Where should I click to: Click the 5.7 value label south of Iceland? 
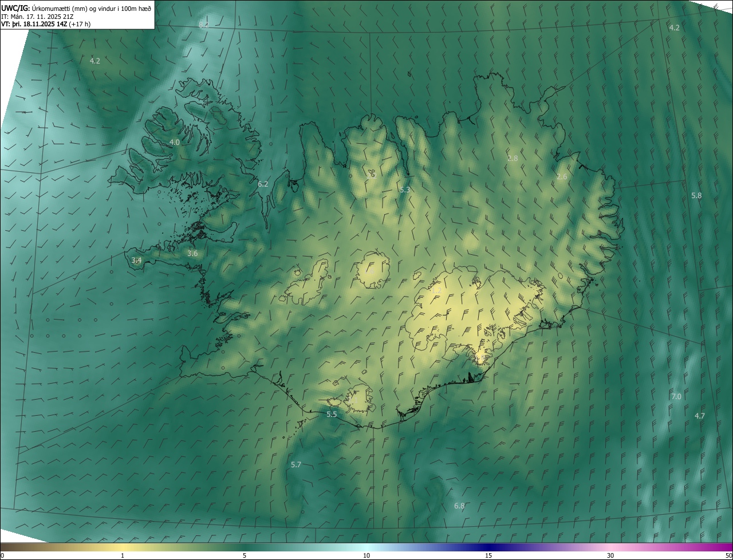296,464
